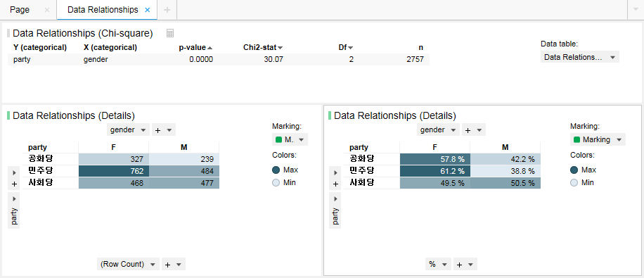Viewport: 644px width, 278px height.
Task: Click right panel Min color swatch
Action: pyautogui.click(x=574, y=182)
